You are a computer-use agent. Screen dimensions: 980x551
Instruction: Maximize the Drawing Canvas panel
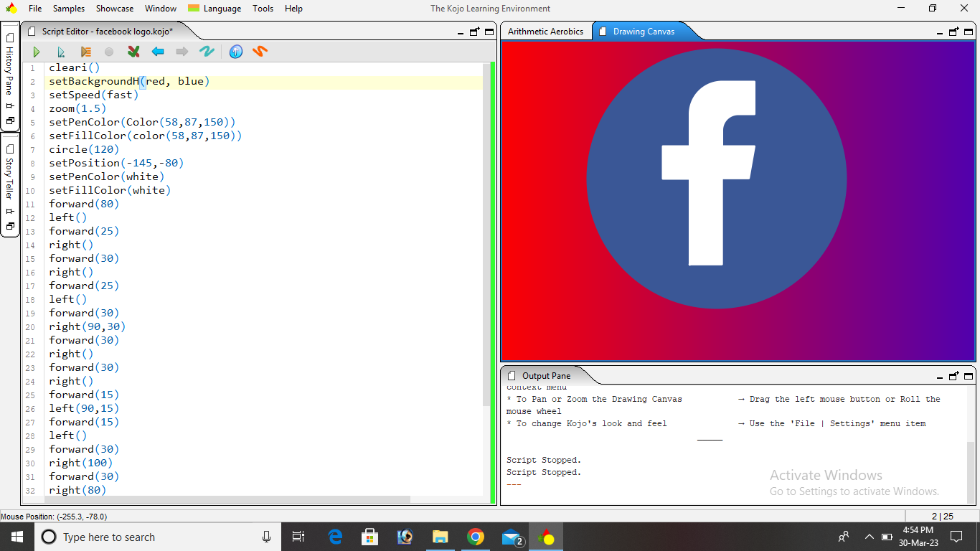click(x=969, y=32)
